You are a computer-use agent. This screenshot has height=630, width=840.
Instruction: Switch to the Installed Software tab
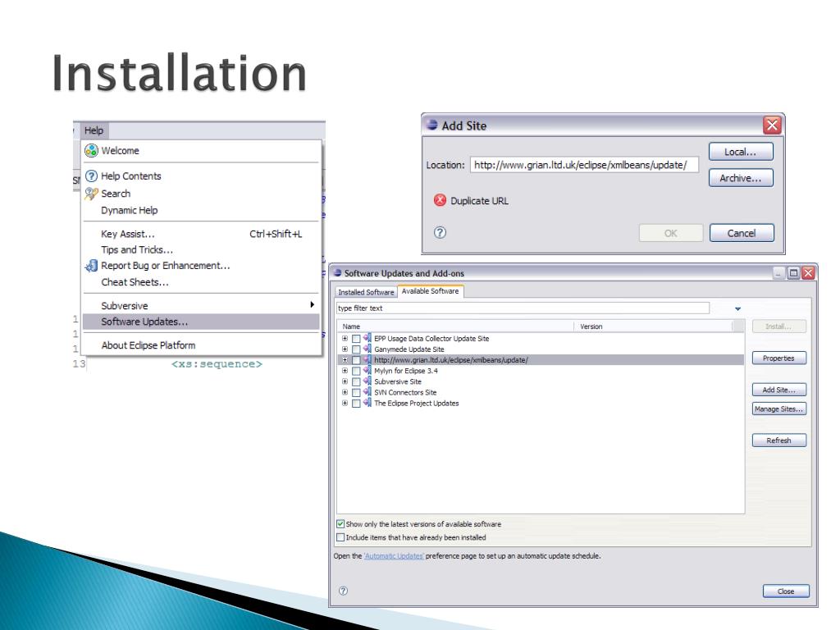click(x=366, y=292)
